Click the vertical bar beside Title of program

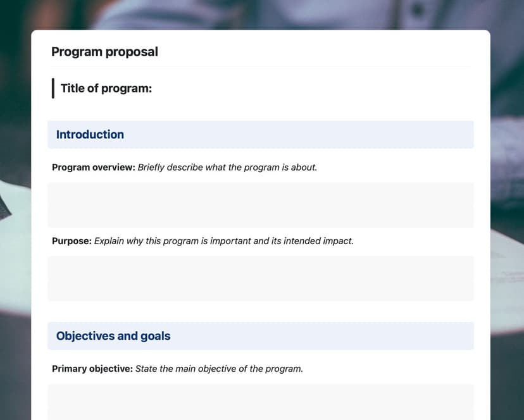pyautogui.click(x=53, y=89)
